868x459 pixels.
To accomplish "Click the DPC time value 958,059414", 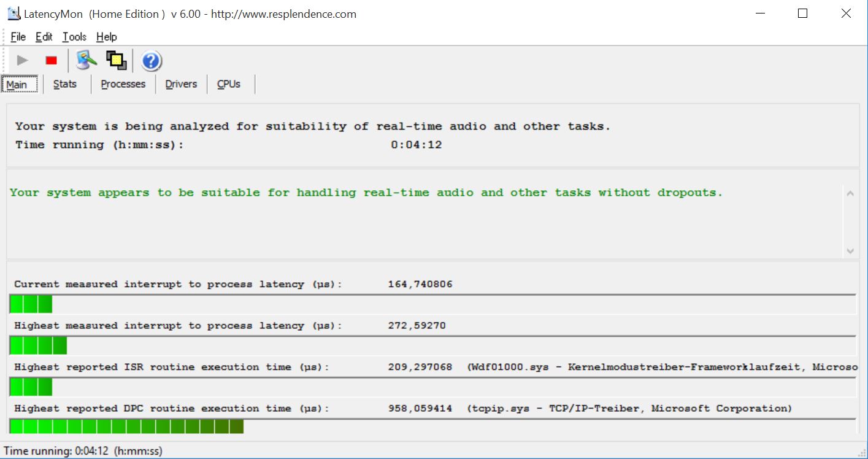I will [420, 408].
